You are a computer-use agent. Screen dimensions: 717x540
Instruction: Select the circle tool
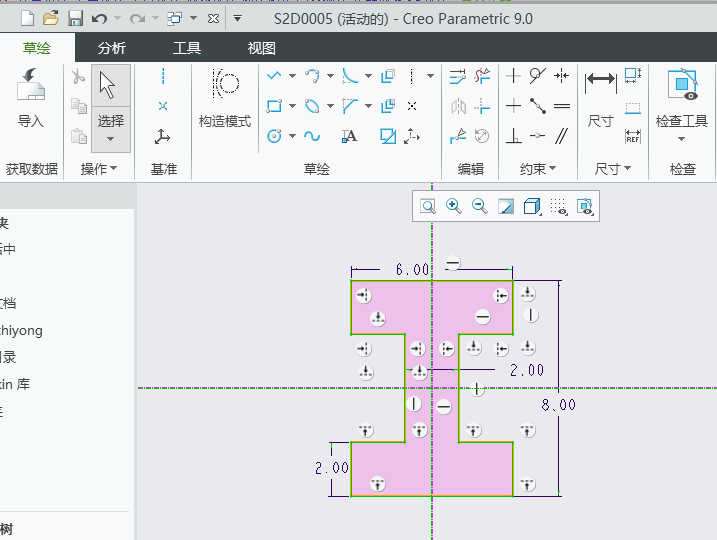pos(274,136)
